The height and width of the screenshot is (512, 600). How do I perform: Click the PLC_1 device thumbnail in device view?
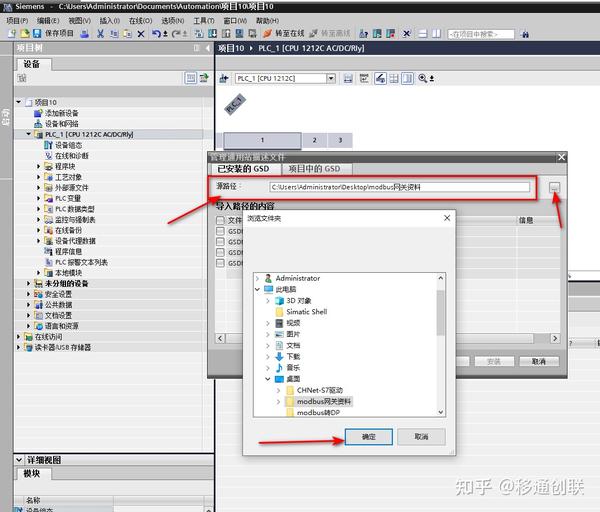235,104
